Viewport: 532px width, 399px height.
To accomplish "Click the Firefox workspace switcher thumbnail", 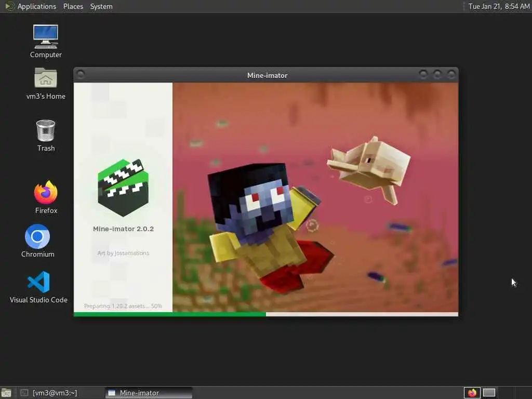I will (x=472, y=393).
